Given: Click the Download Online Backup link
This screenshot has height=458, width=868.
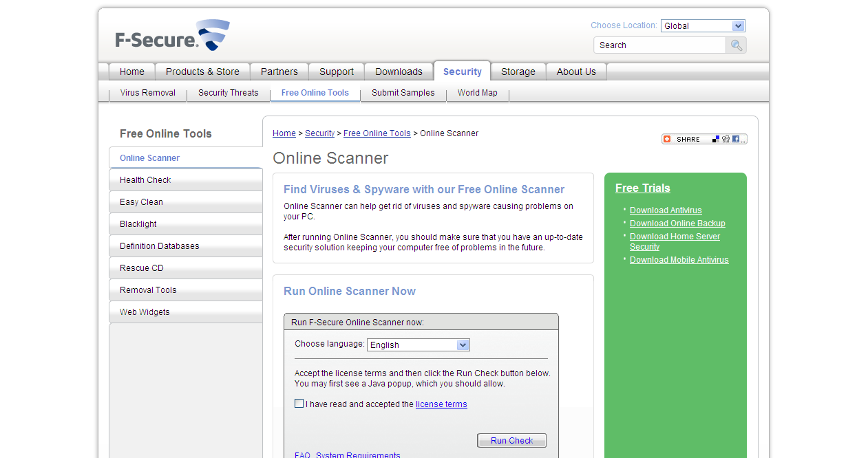Looking at the screenshot, I should (677, 223).
